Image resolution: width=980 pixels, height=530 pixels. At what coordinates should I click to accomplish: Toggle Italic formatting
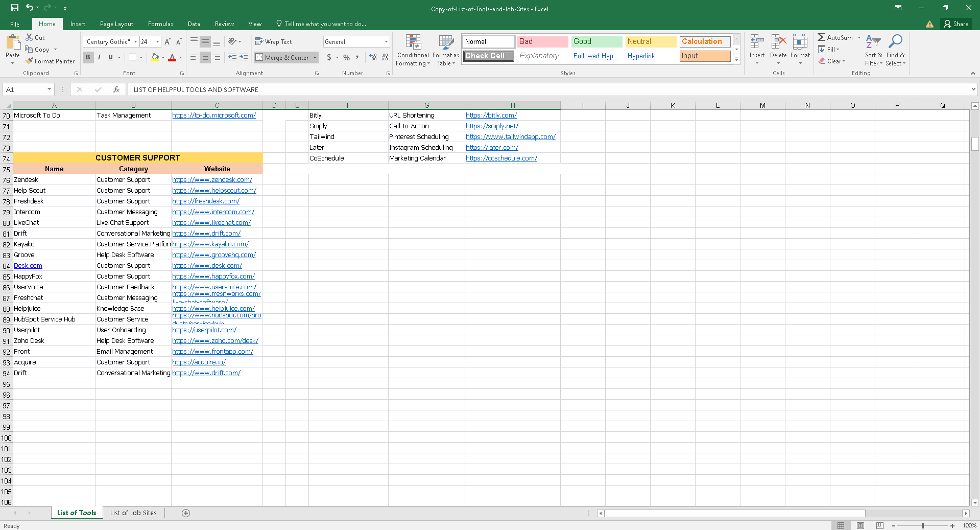pos(99,57)
